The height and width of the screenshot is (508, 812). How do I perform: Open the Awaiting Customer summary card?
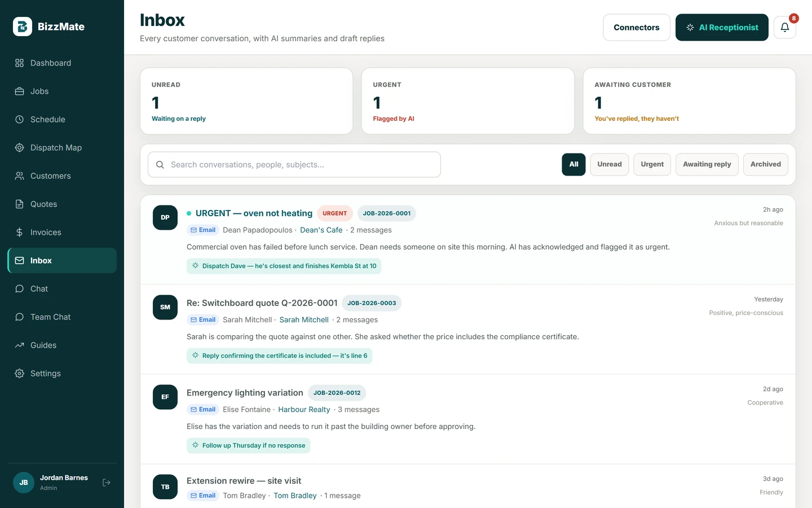point(690,101)
